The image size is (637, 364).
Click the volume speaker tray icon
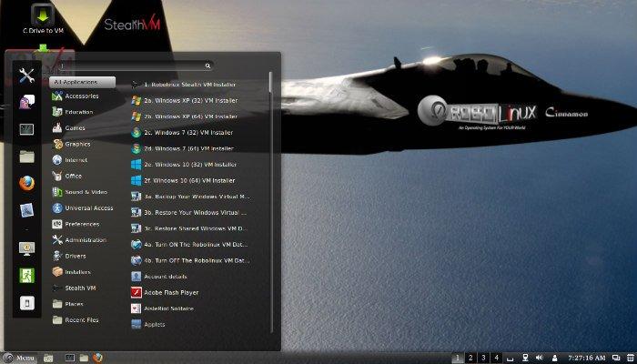[x=540, y=358]
